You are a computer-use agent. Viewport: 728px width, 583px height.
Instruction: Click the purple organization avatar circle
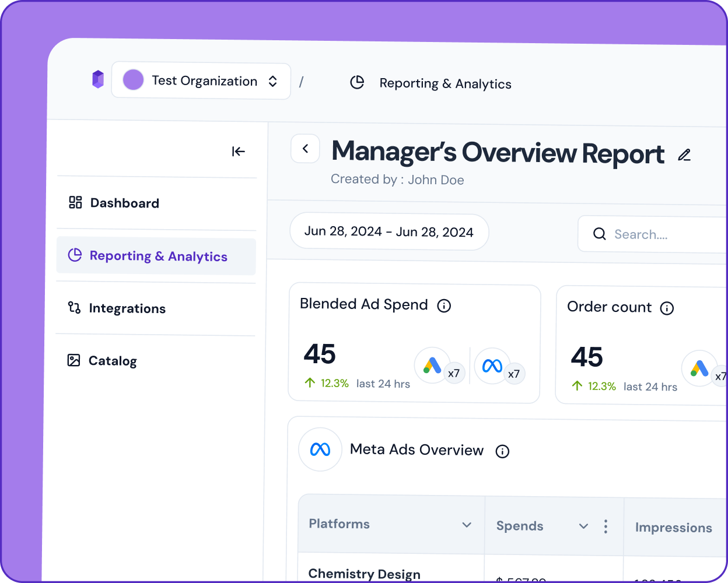click(133, 80)
